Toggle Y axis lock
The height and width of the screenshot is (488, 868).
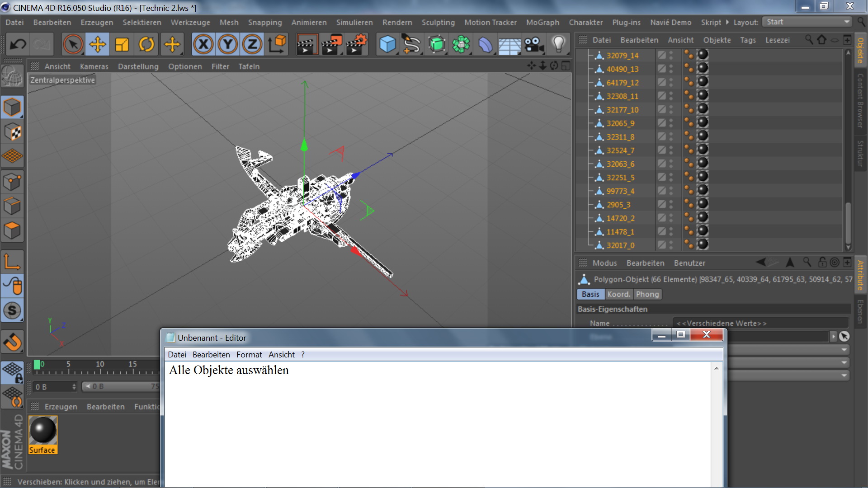point(228,44)
